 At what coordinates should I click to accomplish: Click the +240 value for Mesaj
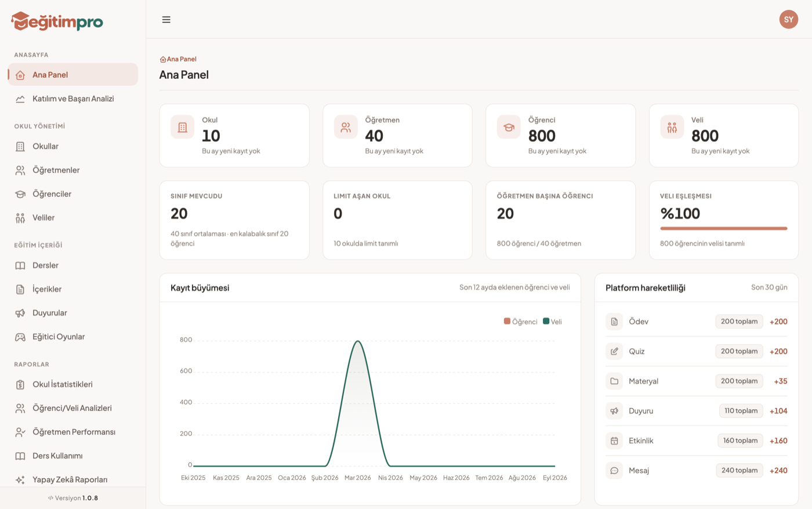pos(778,471)
